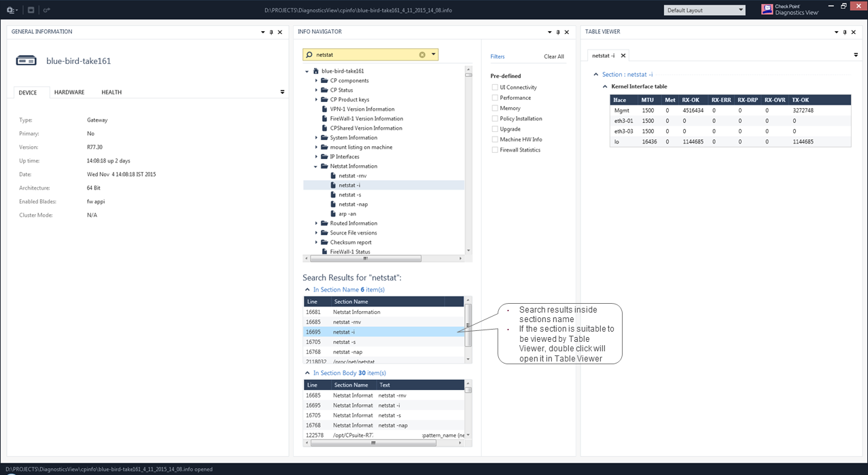
Task: Click the Netstat Information folder icon
Action: click(326, 166)
